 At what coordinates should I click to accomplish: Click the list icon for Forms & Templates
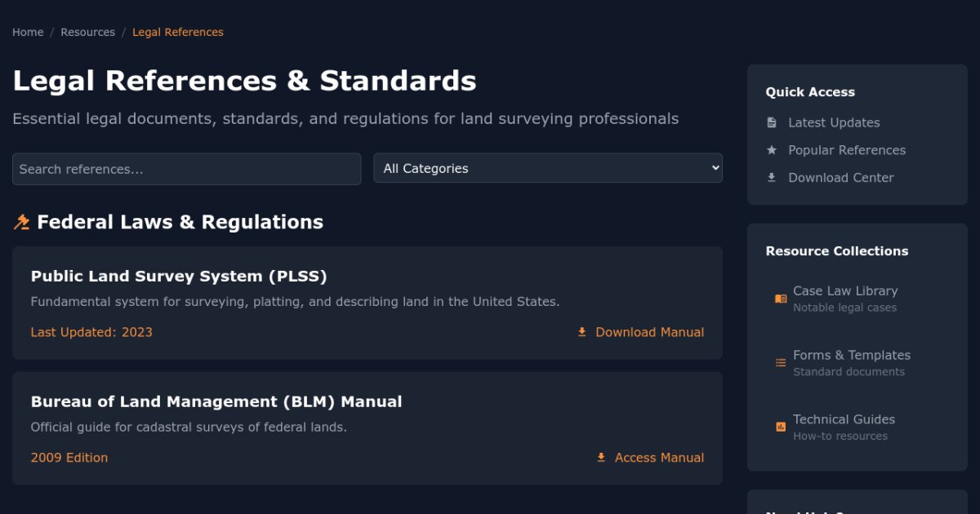pos(781,363)
